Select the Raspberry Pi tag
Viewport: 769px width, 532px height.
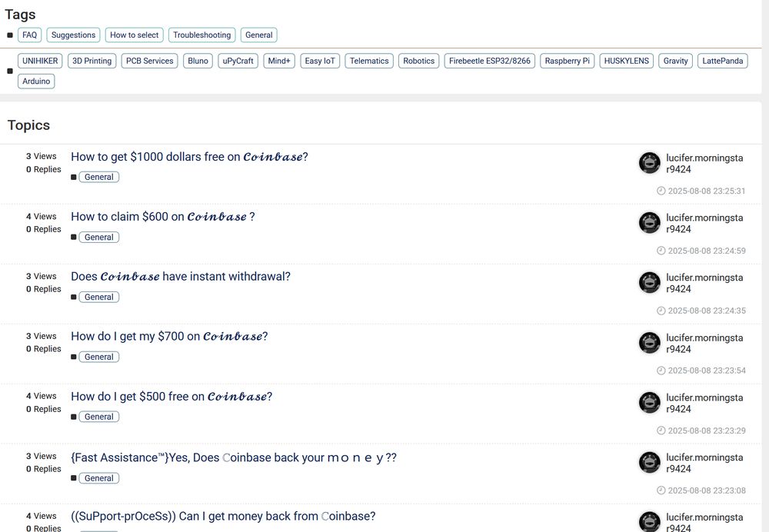pos(568,61)
